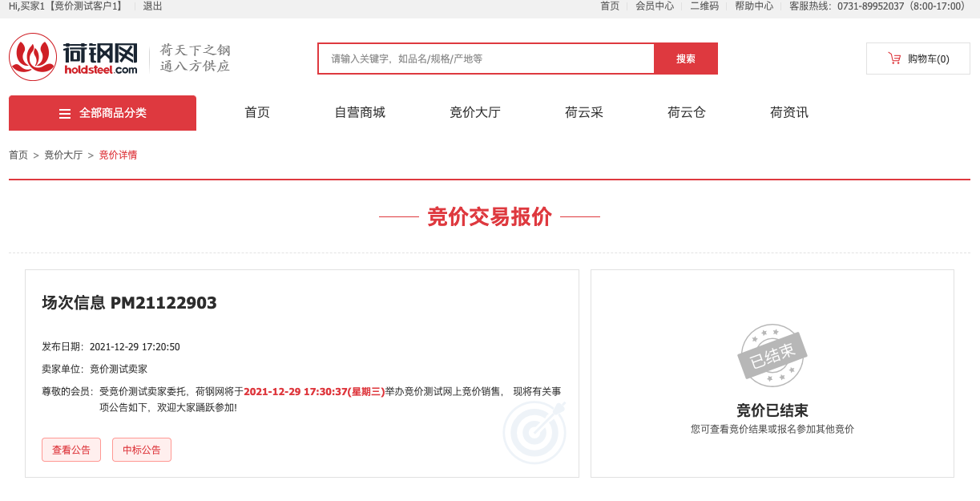Screen dimensions: 980x501
Task: Open 帮助中心 help link
Action: [x=754, y=6]
